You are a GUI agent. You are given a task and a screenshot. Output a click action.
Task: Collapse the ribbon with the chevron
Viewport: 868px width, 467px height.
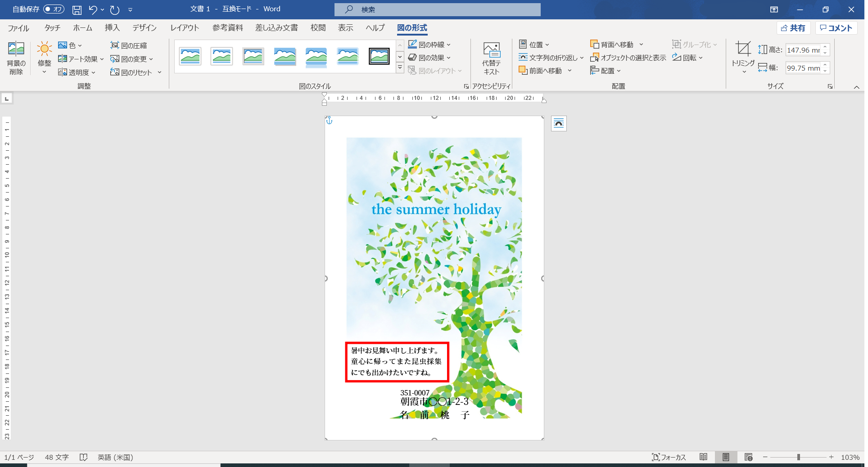pyautogui.click(x=856, y=87)
